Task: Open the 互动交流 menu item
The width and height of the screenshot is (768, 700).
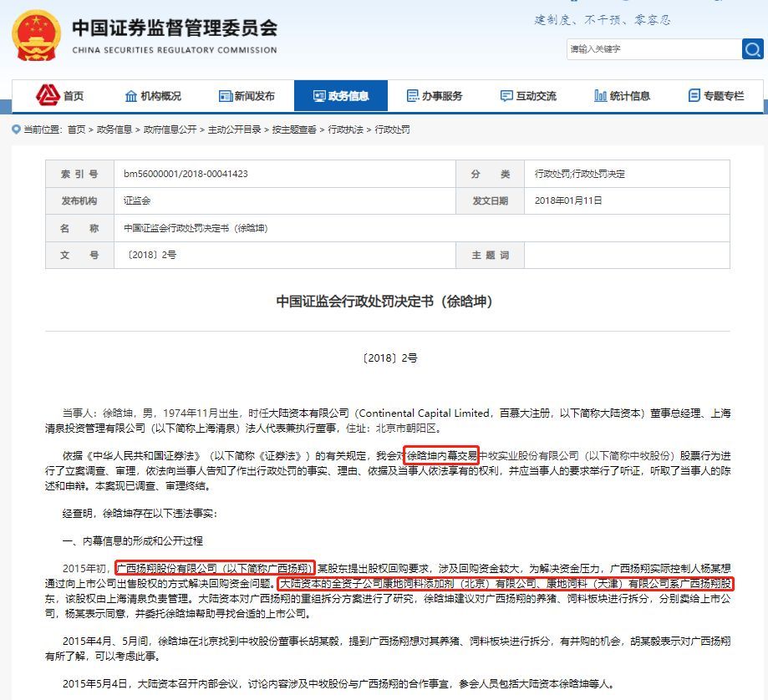Action: (x=536, y=96)
